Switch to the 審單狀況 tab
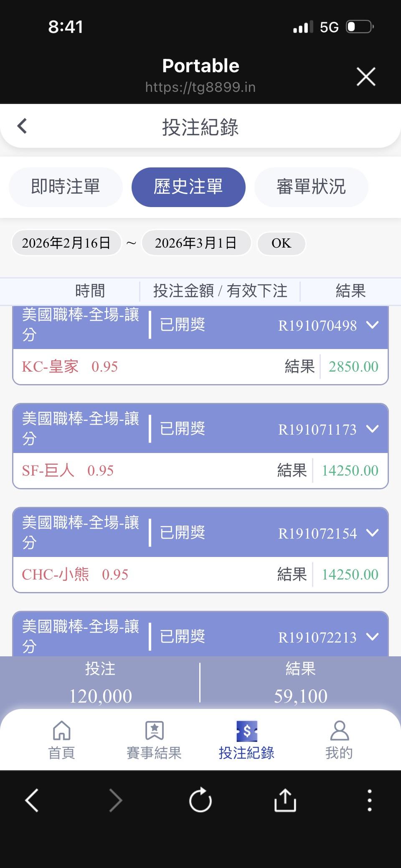The height and width of the screenshot is (868, 401). 311,187
